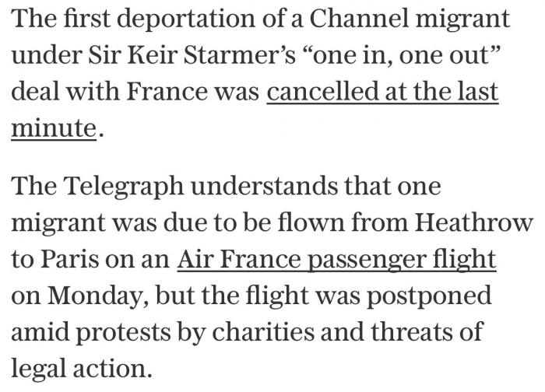Click the word "flown" in second paragraph
545x392 pixels.
click(x=325, y=223)
